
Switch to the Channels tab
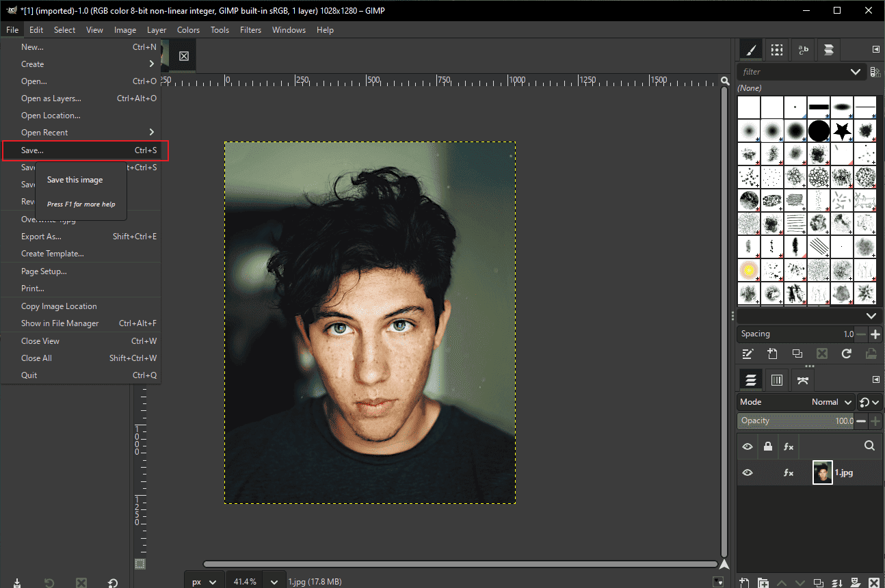tap(777, 379)
